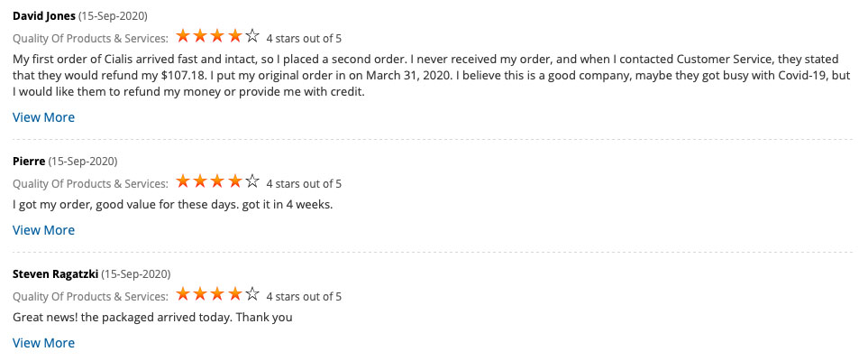
Task: Select reviewer name David Jones
Action: pyautogui.click(x=44, y=16)
